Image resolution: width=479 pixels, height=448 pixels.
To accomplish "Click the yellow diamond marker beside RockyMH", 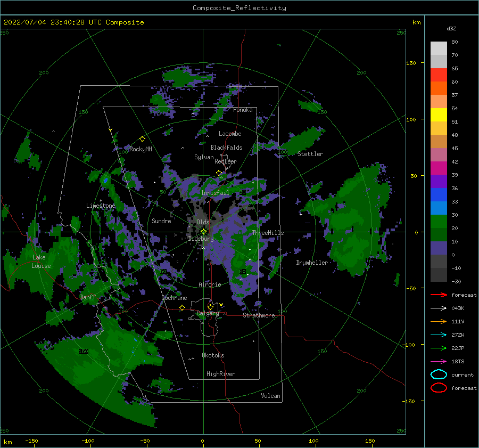I will [142, 139].
